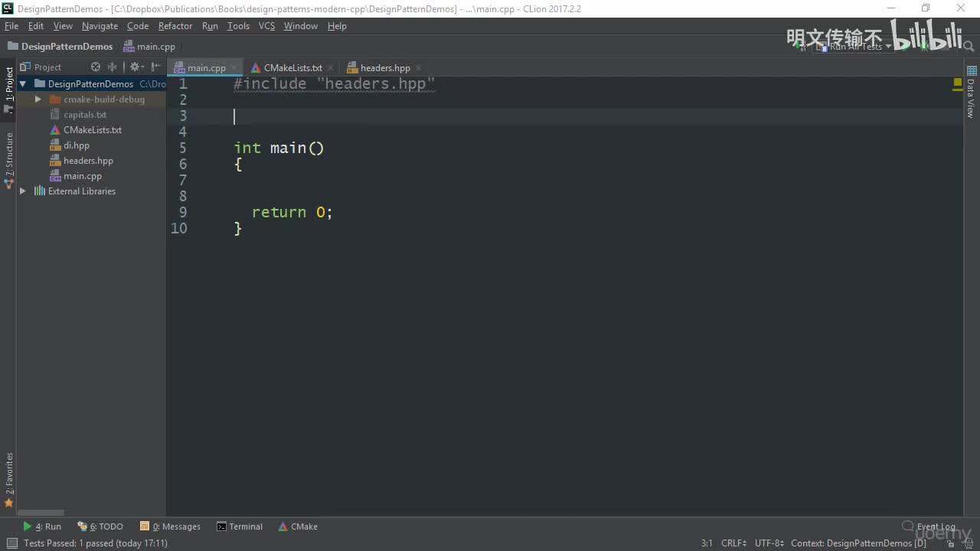Toggle the Favorites side tab
This screenshot has height=551, width=980.
[x=8, y=480]
